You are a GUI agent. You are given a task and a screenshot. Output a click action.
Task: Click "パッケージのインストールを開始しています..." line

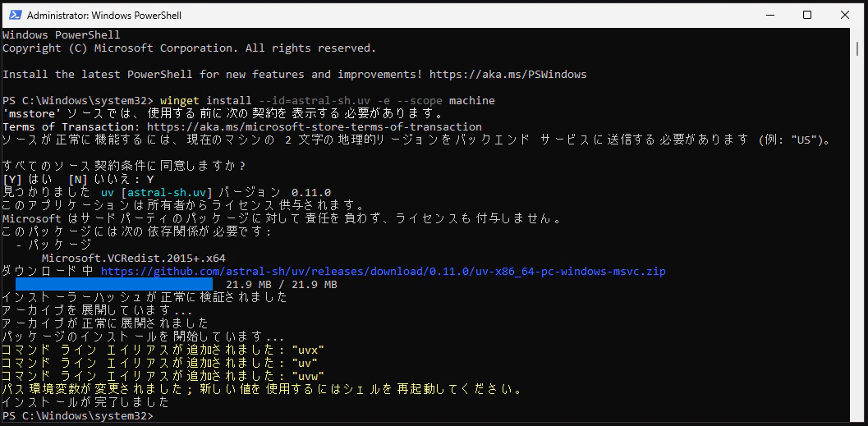(x=144, y=337)
